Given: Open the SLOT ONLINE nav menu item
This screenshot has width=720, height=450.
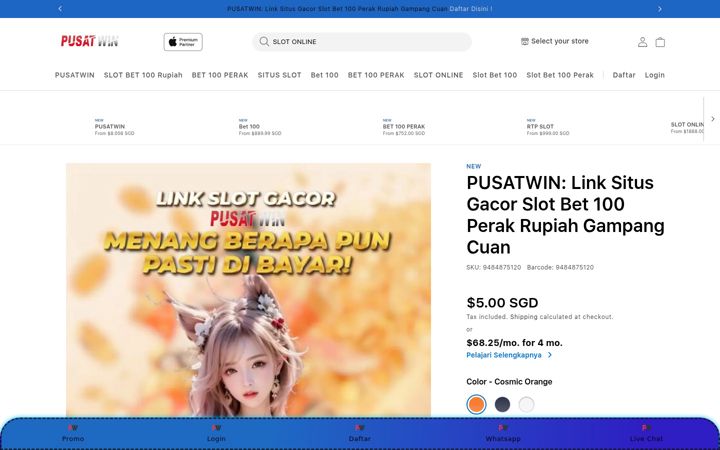Looking at the screenshot, I should tap(439, 75).
